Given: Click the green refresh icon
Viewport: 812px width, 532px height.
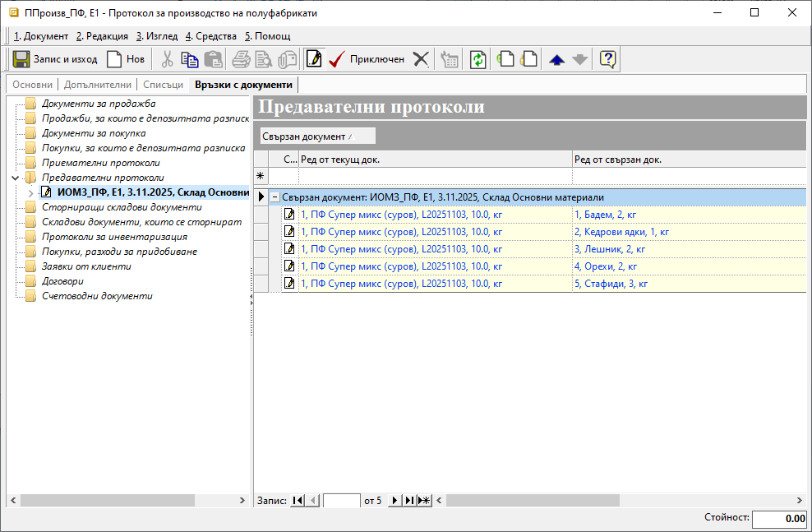Looking at the screenshot, I should [478, 59].
